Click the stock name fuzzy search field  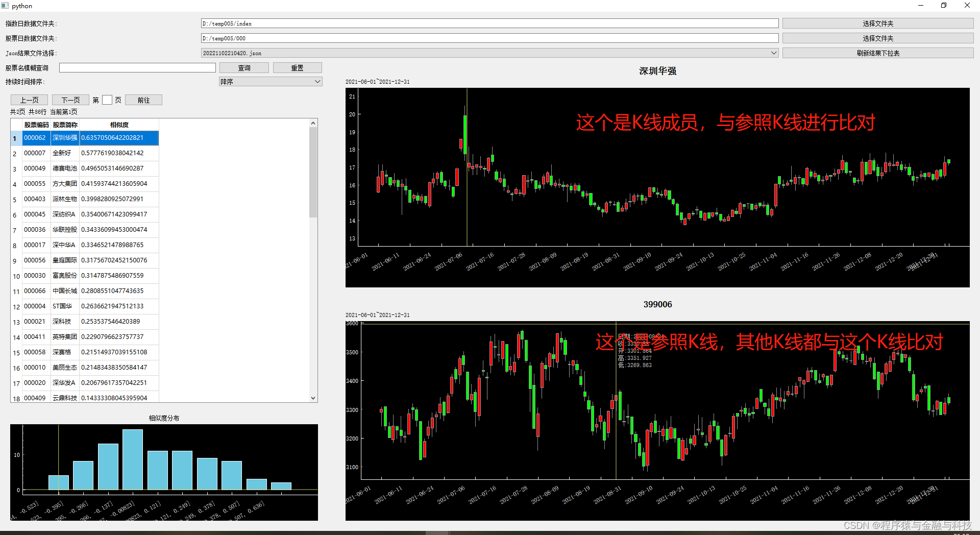(x=137, y=67)
